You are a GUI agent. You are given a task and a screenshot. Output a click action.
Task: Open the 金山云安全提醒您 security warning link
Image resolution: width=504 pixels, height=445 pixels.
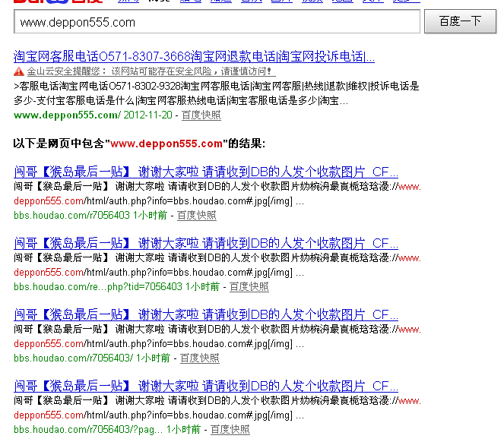click(151, 71)
